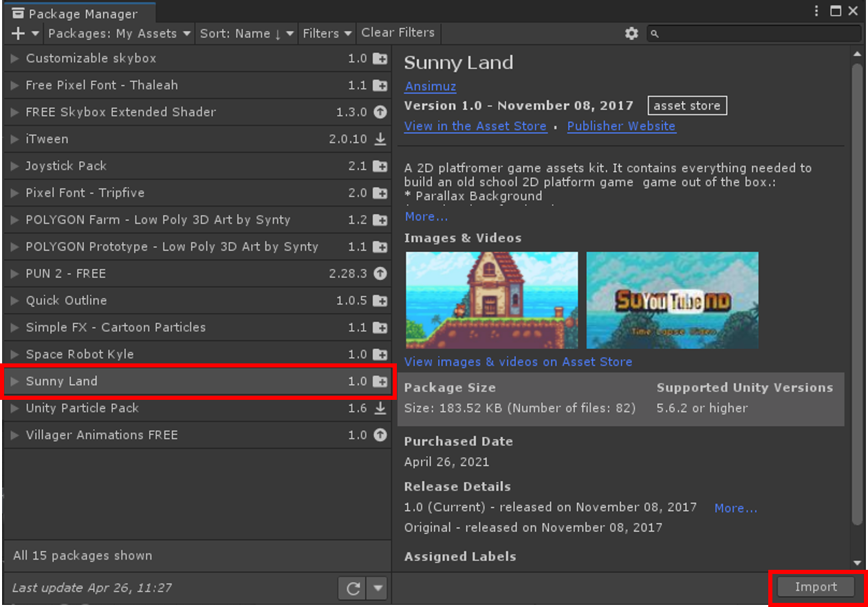Click the download icon for iTween
Screen dimensions: 868x607
pos(380,139)
